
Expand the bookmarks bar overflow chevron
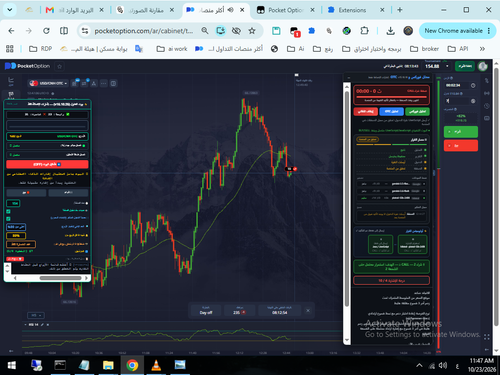click(482, 49)
